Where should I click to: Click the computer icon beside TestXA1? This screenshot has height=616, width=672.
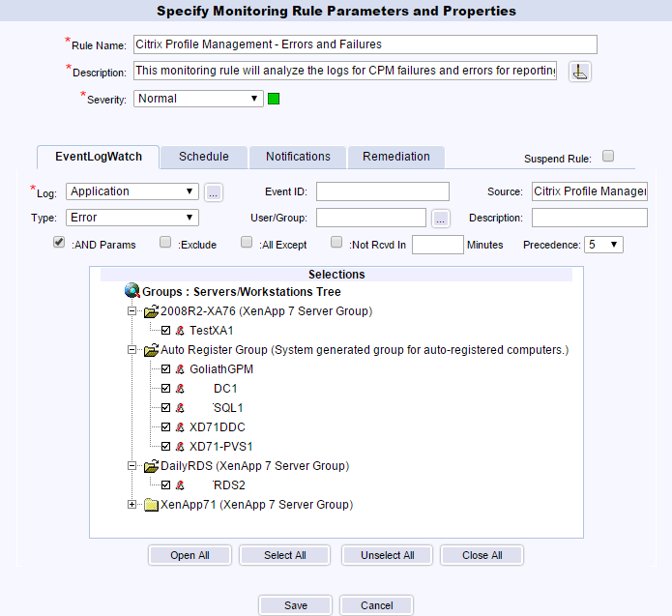coord(180,331)
